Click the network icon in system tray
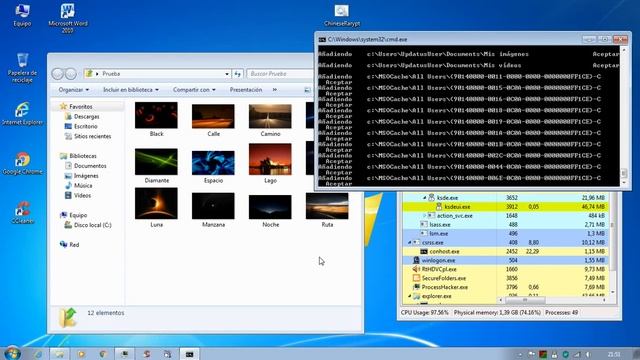The width and height of the screenshot is (640, 360). 577,354
